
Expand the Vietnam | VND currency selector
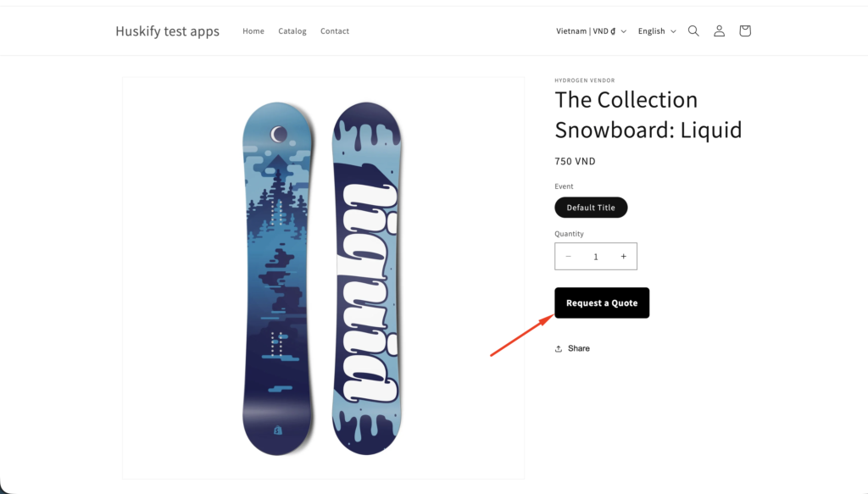(591, 31)
